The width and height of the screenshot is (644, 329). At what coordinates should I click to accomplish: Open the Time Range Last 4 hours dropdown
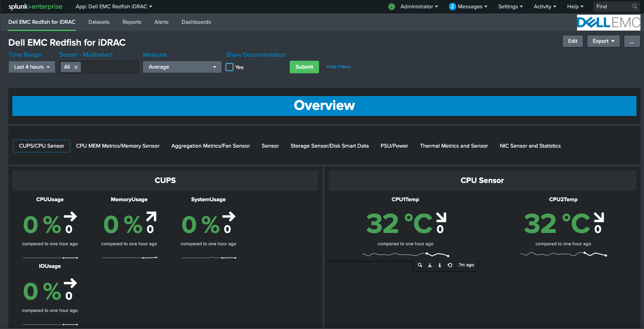click(32, 67)
